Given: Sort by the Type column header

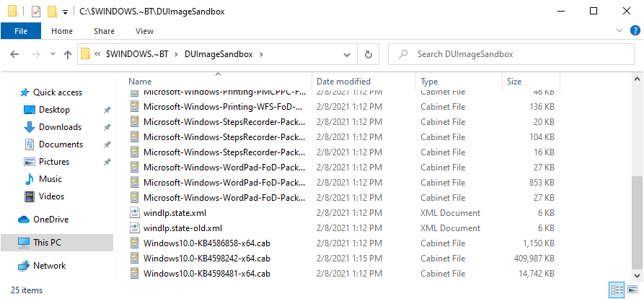Looking at the screenshot, I should [429, 82].
